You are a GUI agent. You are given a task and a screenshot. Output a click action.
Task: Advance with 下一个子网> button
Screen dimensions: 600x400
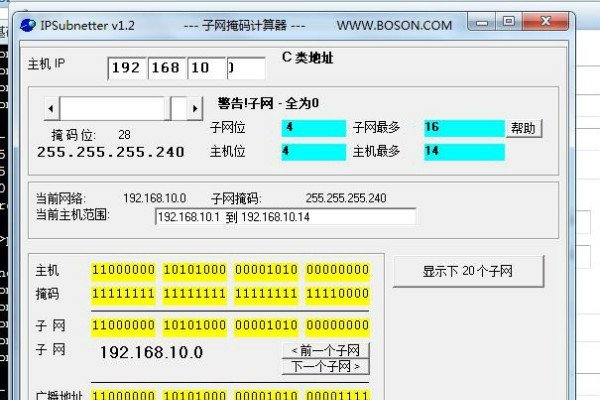click(x=326, y=367)
